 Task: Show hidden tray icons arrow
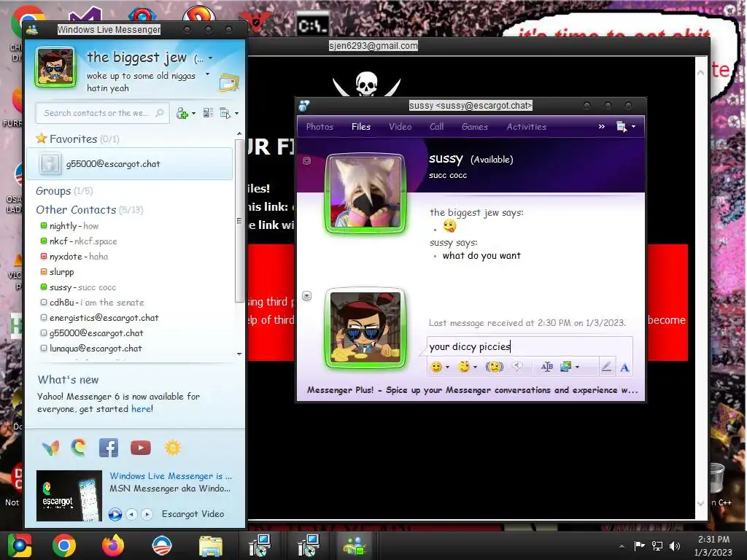[x=622, y=546]
